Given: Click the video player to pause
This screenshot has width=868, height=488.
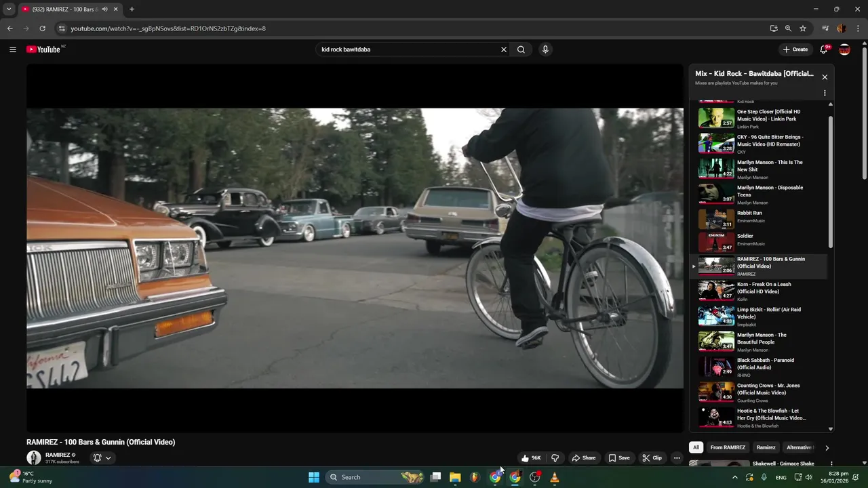Looking at the screenshot, I should coord(355,248).
